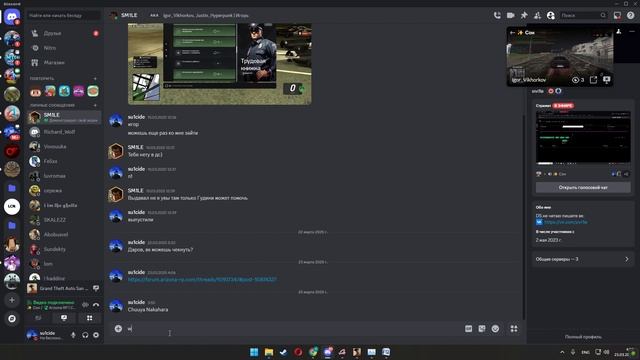Viewport: 640px width, 360px height.
Task: Focus the header search field
Action: point(583,15)
